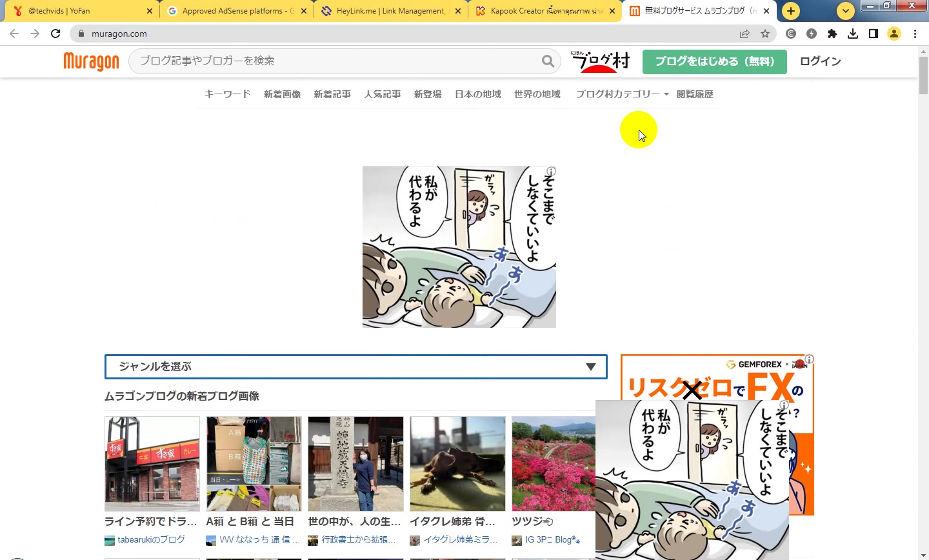Open the Chrome downloads icon
This screenshot has width=929, height=560.
click(853, 34)
